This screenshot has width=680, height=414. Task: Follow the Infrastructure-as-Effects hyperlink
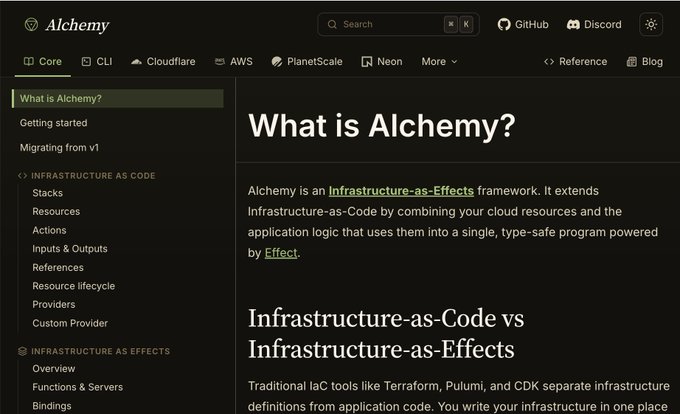[401, 191]
